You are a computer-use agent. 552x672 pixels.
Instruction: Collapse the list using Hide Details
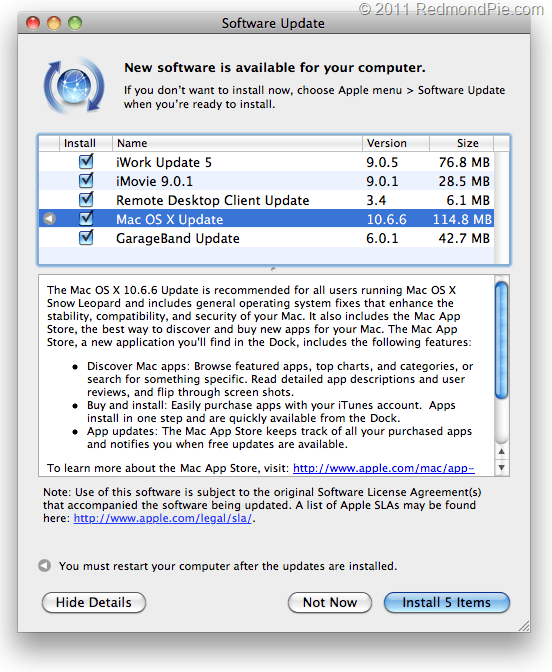pyautogui.click(x=94, y=603)
